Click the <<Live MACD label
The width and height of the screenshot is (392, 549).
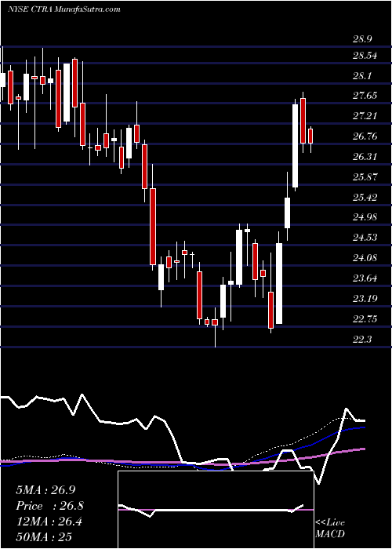coord(330,528)
